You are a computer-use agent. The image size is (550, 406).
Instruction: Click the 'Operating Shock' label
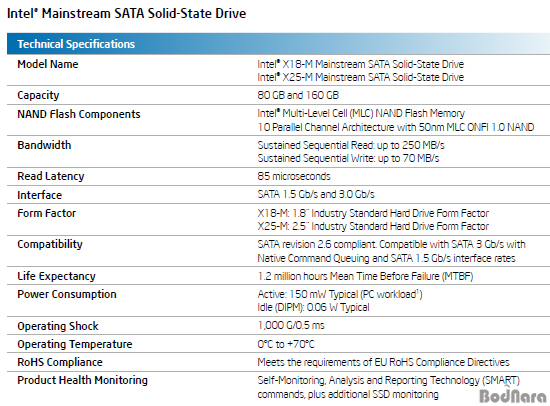click(58, 326)
